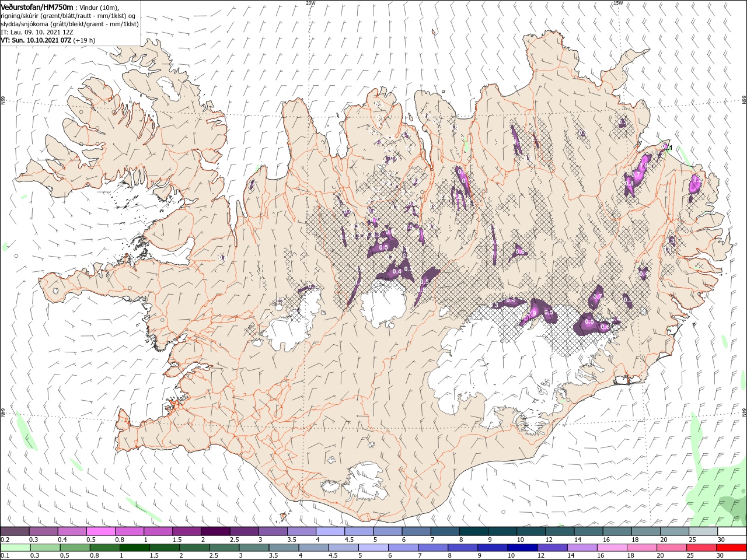Viewport: 747px width, 560px height.
Task: Click the 25 label in the lower legend row
Action: coord(689,556)
